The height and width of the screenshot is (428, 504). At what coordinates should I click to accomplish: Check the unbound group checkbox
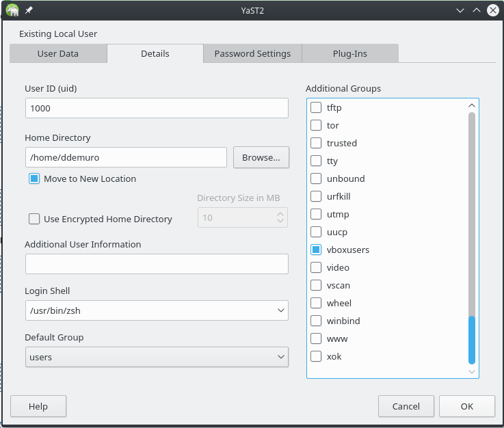pyautogui.click(x=316, y=178)
